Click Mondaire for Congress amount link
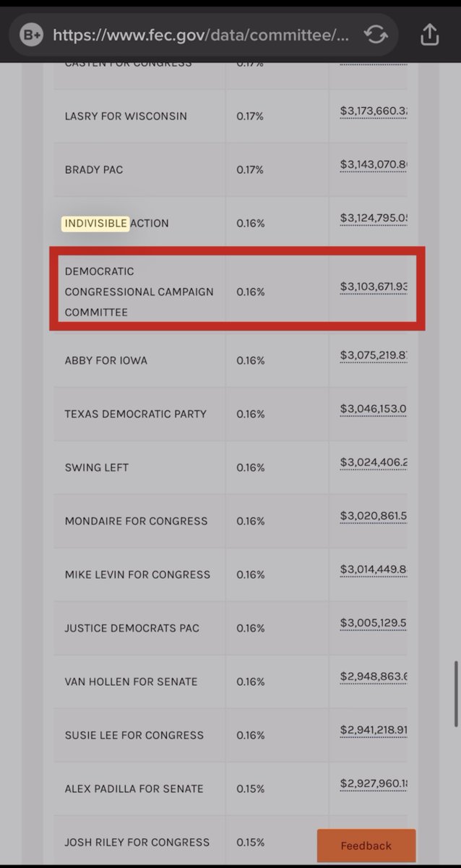Image resolution: width=461 pixels, height=868 pixels. (x=374, y=515)
